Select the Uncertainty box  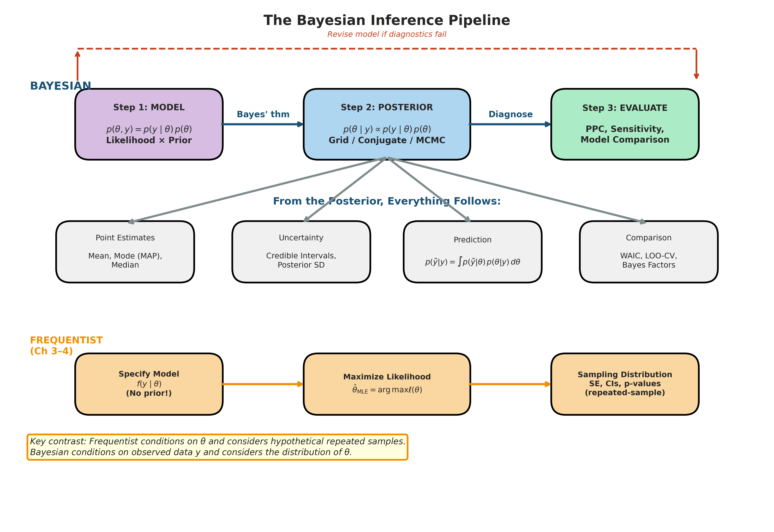pyautogui.click(x=301, y=252)
